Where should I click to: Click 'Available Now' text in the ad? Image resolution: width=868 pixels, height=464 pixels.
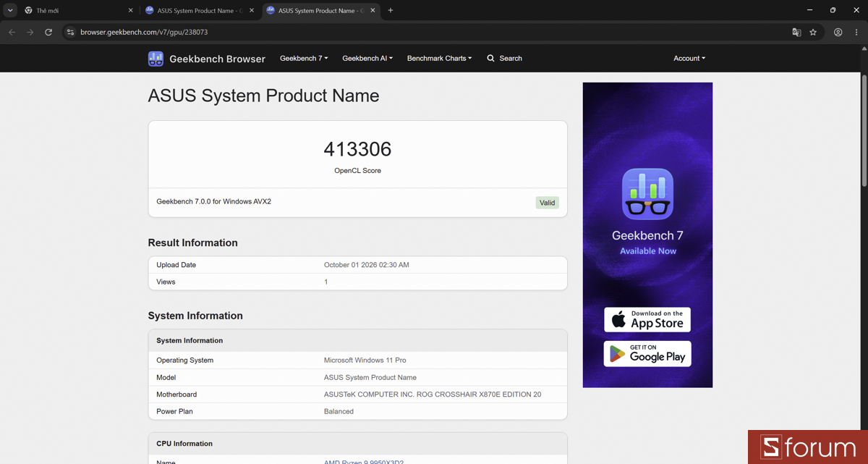click(648, 251)
